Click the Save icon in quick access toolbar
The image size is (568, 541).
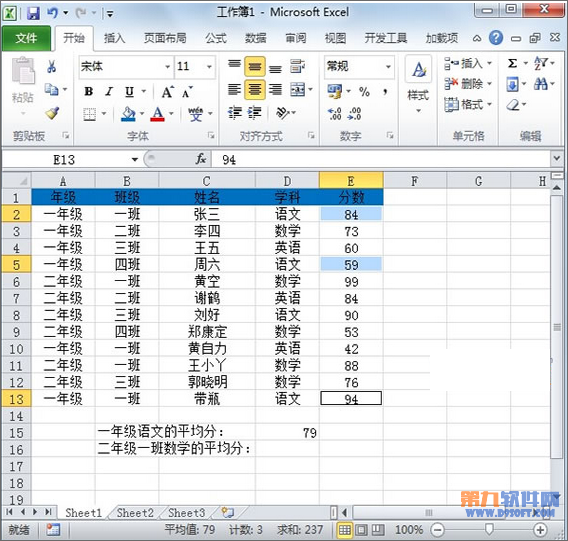pyautogui.click(x=33, y=13)
